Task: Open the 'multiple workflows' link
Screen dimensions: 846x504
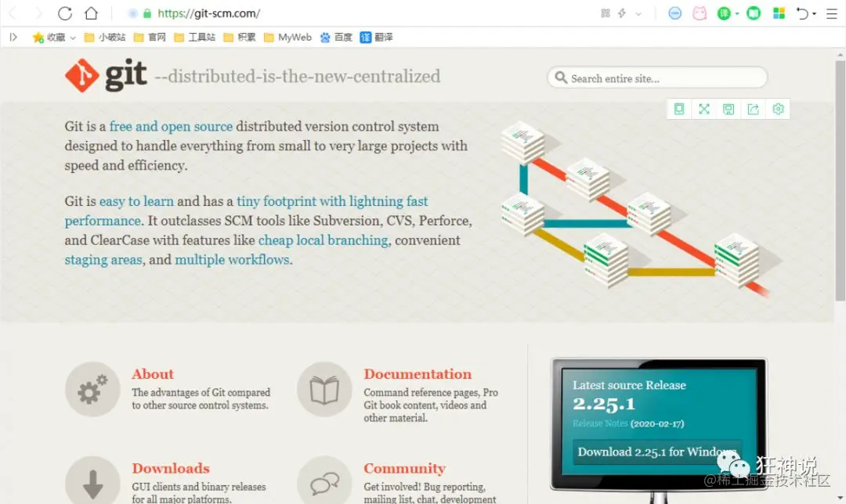Action: click(233, 260)
